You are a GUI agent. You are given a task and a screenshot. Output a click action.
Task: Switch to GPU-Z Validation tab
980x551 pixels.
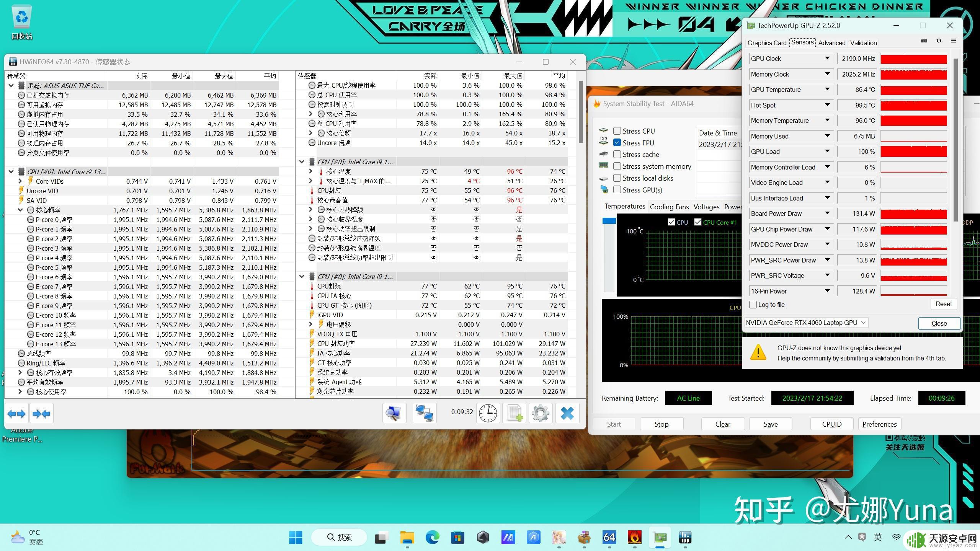point(863,43)
